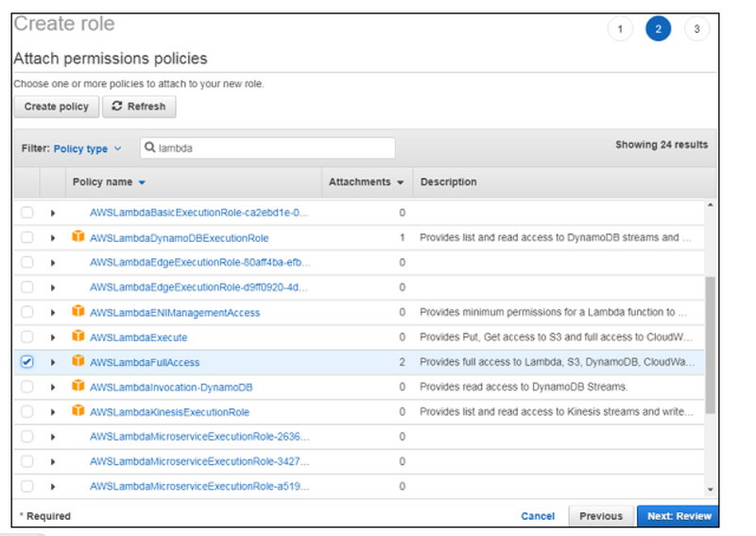The image size is (756, 536).
Task: Click the policy icon beside AWSLambdaDynamoDBExecutionRole
Action: click(x=78, y=237)
